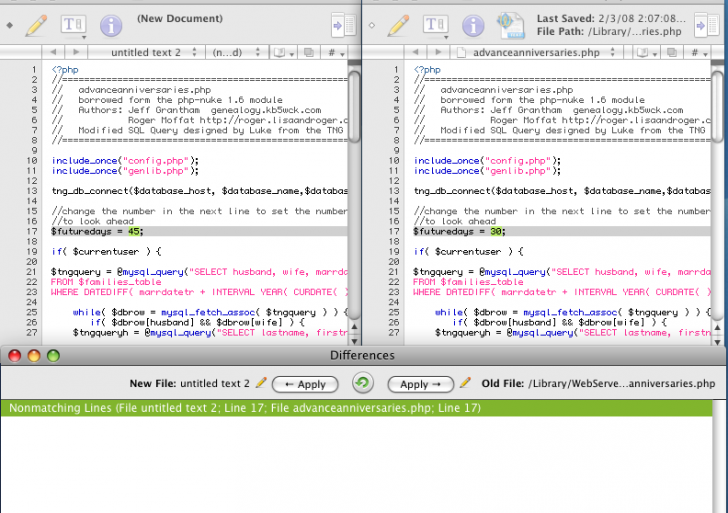Image resolution: width=728 pixels, height=513 pixels.
Task: Click the document preview icon beside Last Saved
Action: pos(511,25)
